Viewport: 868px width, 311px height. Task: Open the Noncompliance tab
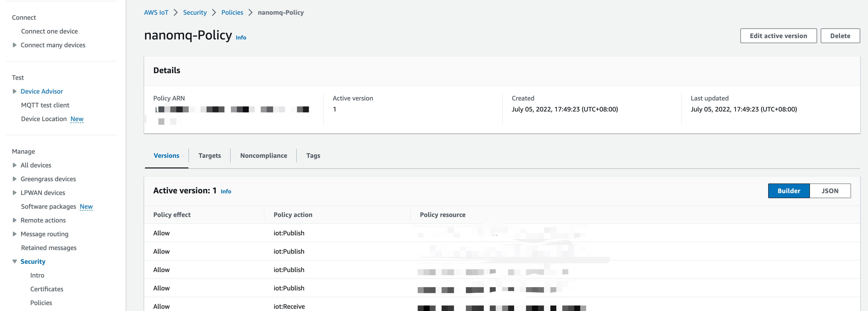pos(263,155)
